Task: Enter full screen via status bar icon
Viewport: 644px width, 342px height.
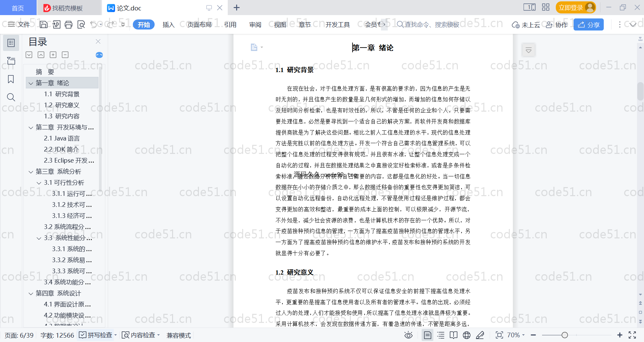Action: point(632,335)
